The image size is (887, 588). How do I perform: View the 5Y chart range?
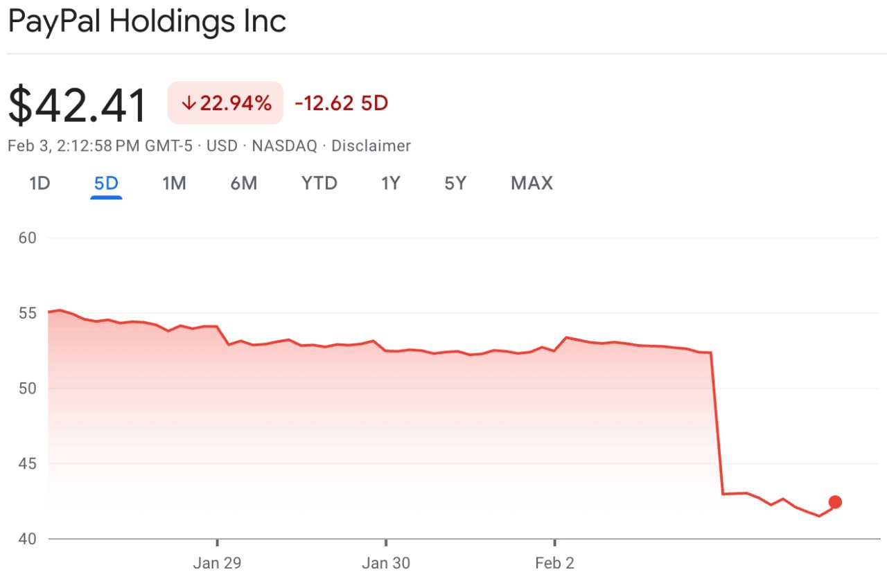coord(455,184)
